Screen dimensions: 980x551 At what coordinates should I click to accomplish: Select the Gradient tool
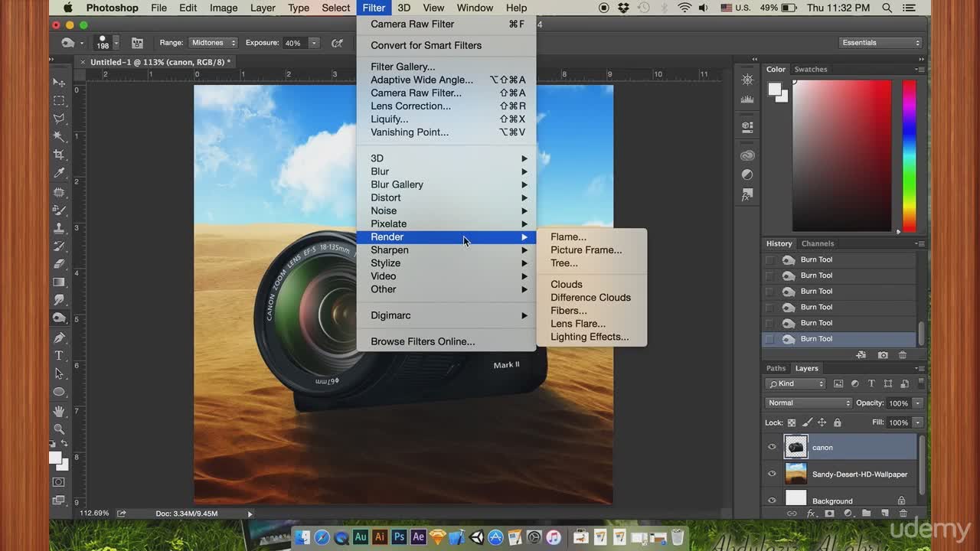pyautogui.click(x=59, y=282)
